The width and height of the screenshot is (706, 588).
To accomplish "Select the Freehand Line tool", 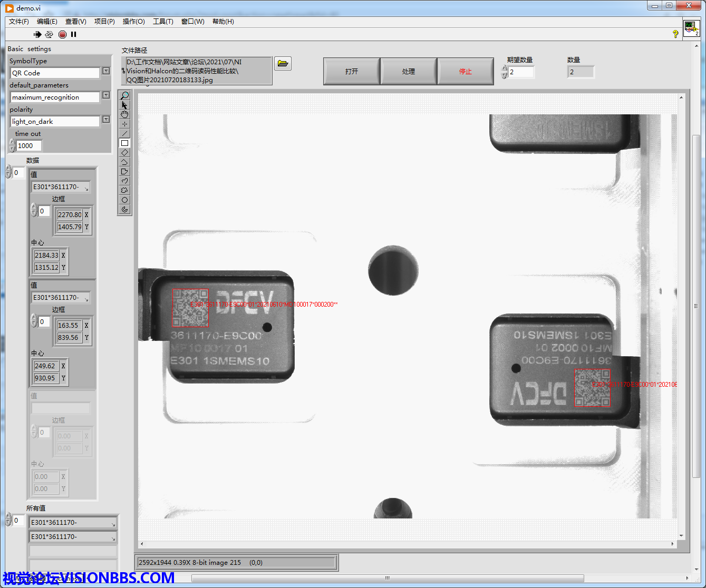I will tap(124, 181).
